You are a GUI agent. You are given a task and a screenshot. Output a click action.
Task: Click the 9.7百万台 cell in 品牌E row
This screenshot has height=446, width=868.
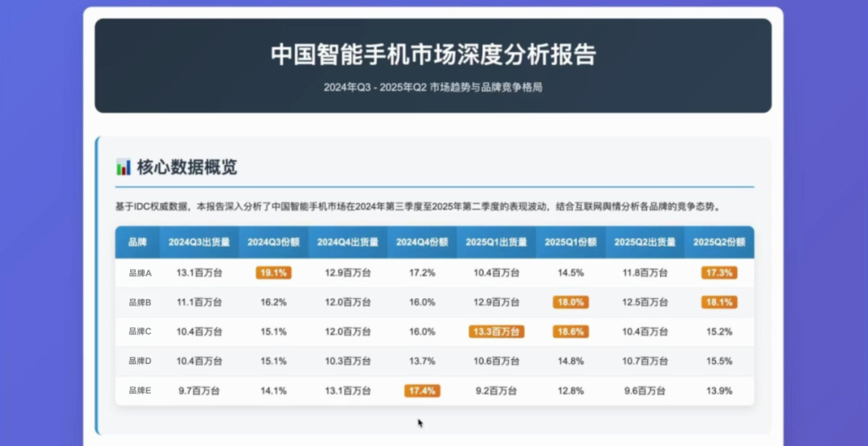pyautogui.click(x=199, y=390)
